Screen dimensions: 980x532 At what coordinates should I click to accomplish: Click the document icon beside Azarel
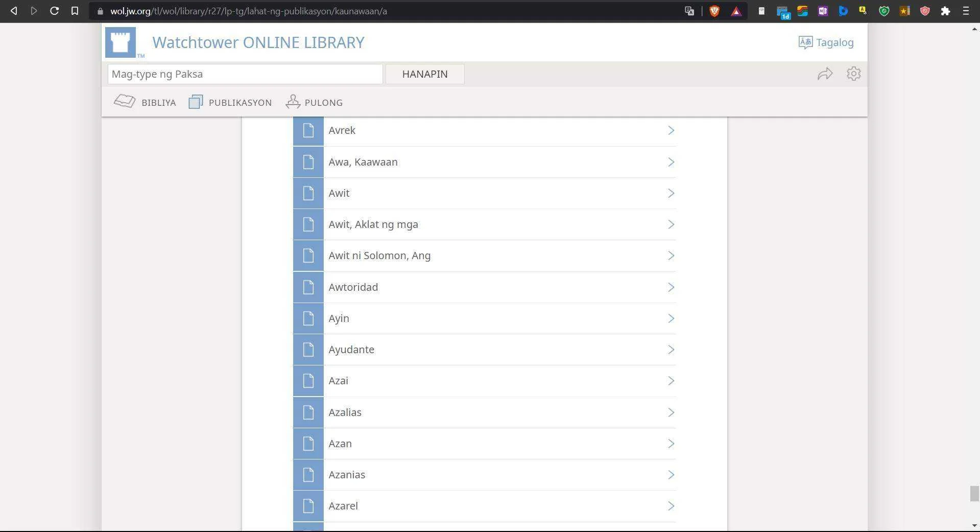point(308,506)
